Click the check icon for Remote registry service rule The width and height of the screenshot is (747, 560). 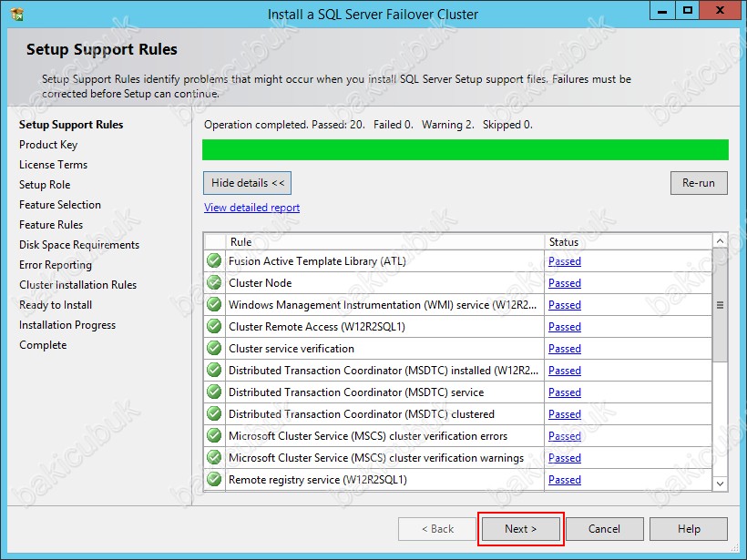click(x=214, y=480)
